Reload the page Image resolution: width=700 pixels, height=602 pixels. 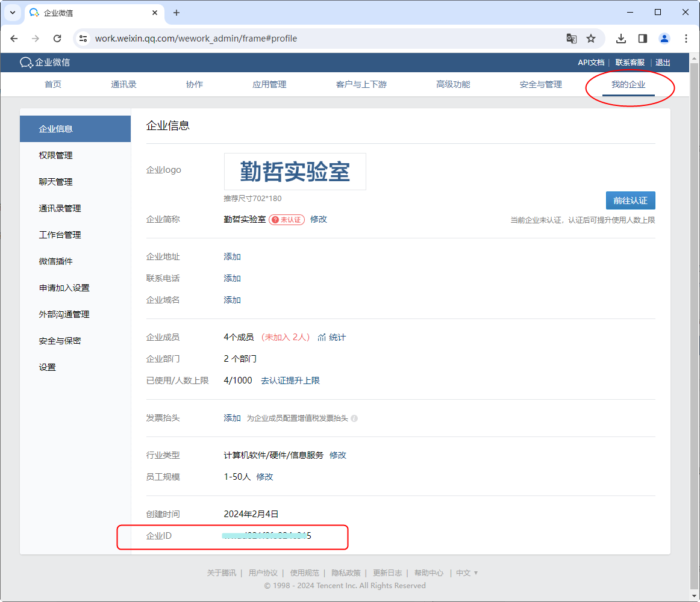tap(57, 39)
